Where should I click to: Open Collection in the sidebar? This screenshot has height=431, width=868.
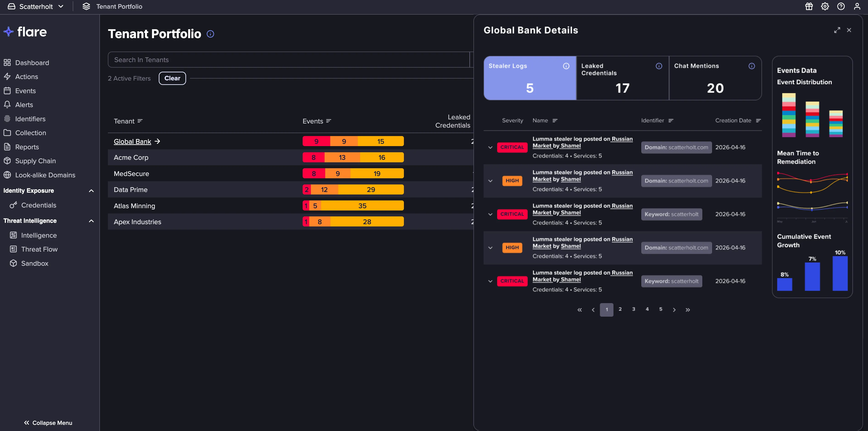tap(25, 133)
